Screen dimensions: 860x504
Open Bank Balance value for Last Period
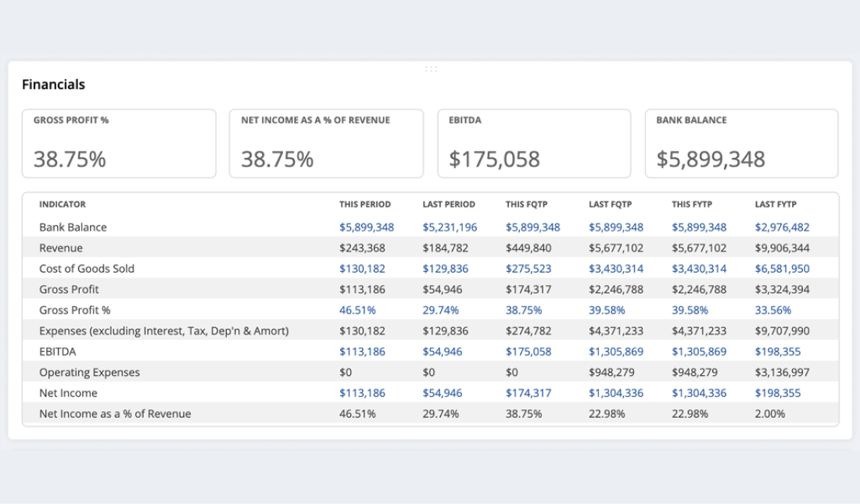(450, 227)
